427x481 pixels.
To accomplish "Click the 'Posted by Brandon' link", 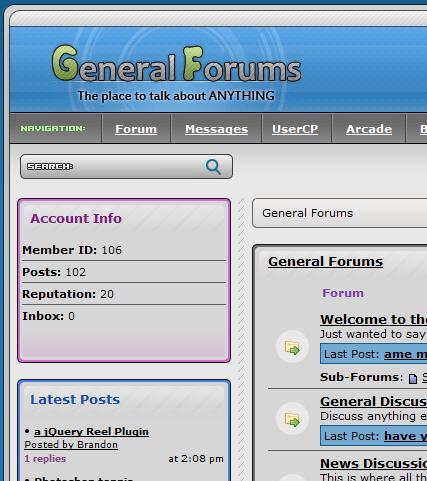I will click(x=71, y=445).
